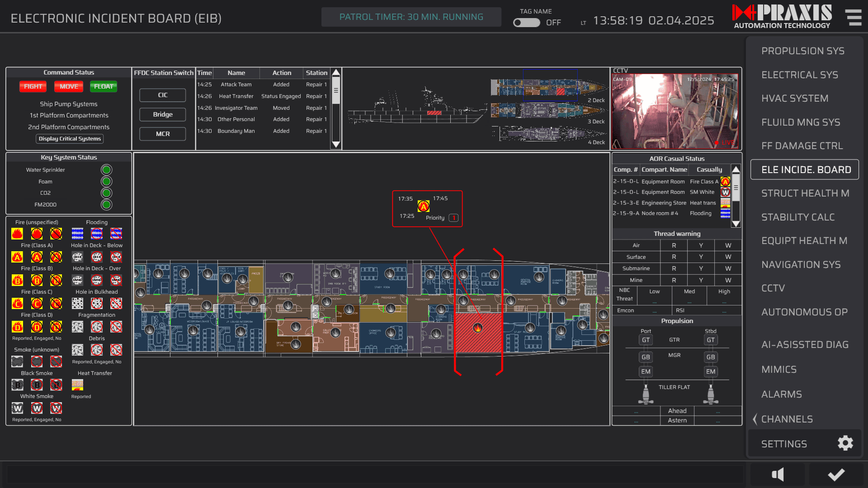The height and width of the screenshot is (488, 868).
Task: Open the STABILITY CALC menu item
Action: point(797,217)
